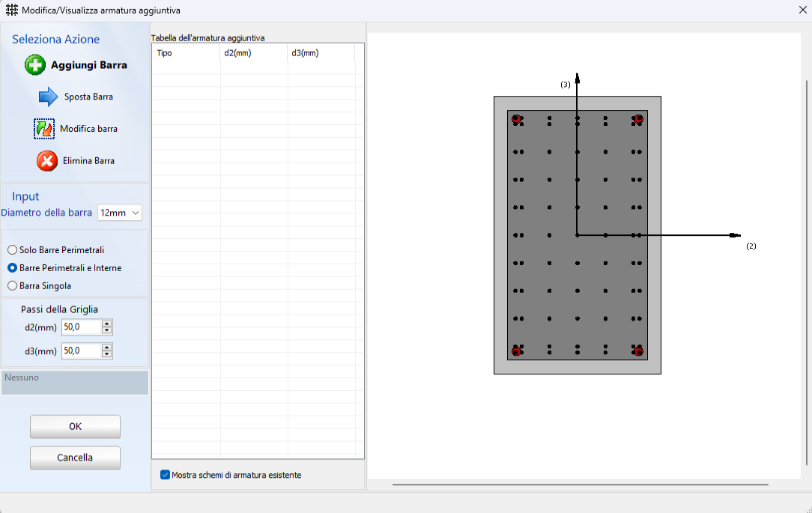Toggle Mostra schemi di armatura esistente

(x=166, y=476)
